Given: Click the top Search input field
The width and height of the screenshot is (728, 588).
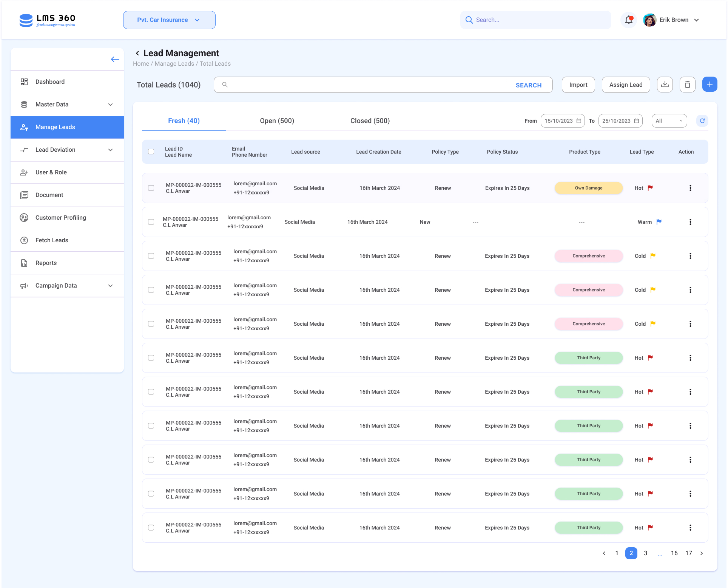Looking at the screenshot, I should [535, 20].
